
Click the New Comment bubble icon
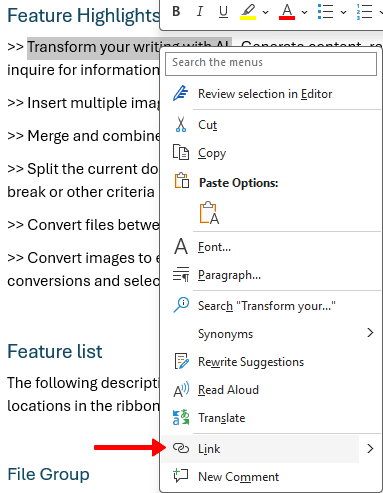(x=181, y=475)
